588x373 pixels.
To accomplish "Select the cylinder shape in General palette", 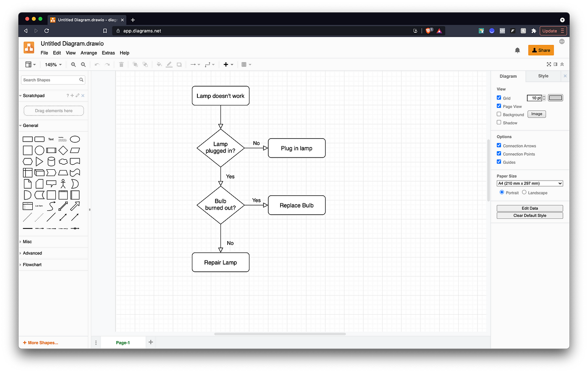I will [51, 161].
